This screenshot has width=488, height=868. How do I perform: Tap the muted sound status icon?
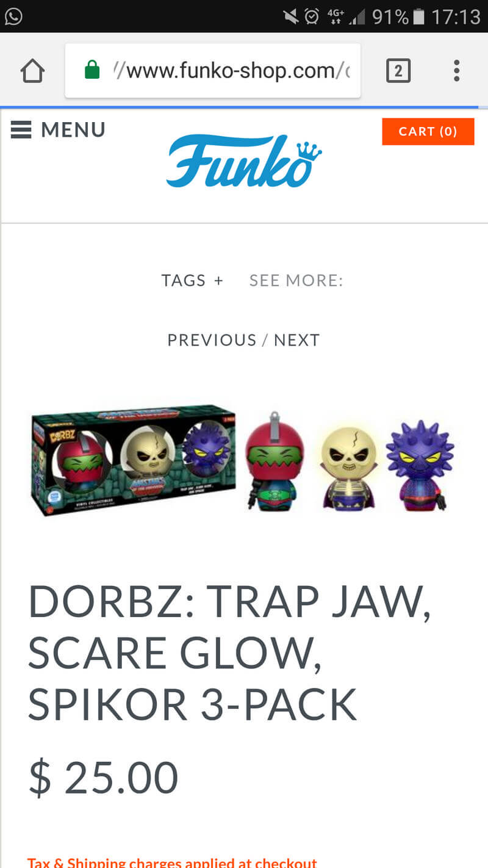[x=290, y=16]
